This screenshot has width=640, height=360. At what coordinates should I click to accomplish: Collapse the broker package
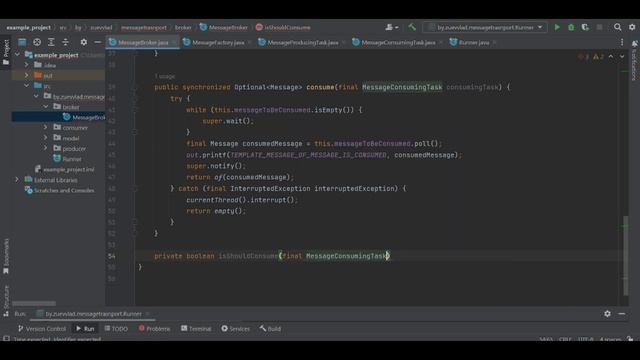[46, 107]
